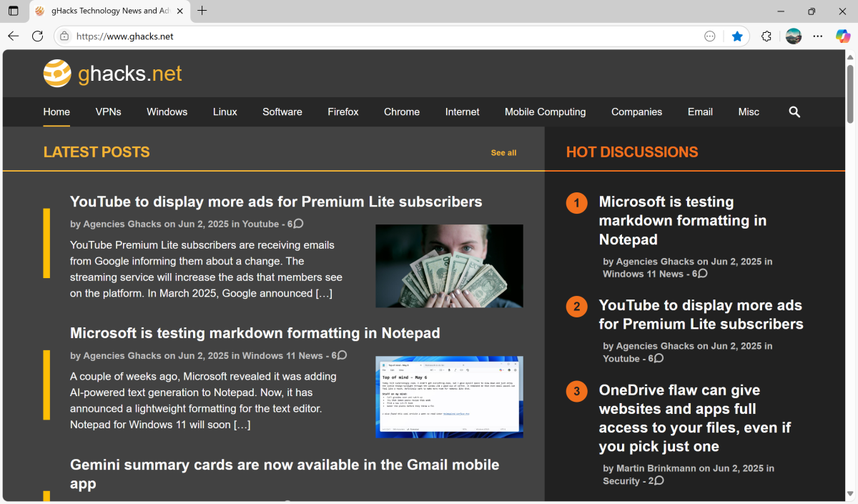Refresh the current page
This screenshot has width=858, height=504.
[x=38, y=36]
